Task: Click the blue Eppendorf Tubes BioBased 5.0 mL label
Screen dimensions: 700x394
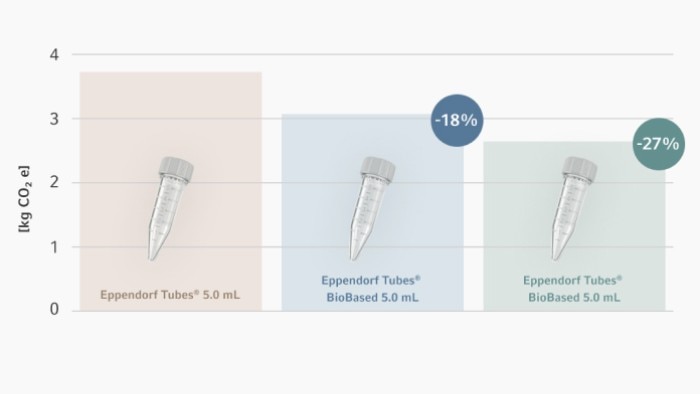Action: pyautogui.click(x=371, y=289)
